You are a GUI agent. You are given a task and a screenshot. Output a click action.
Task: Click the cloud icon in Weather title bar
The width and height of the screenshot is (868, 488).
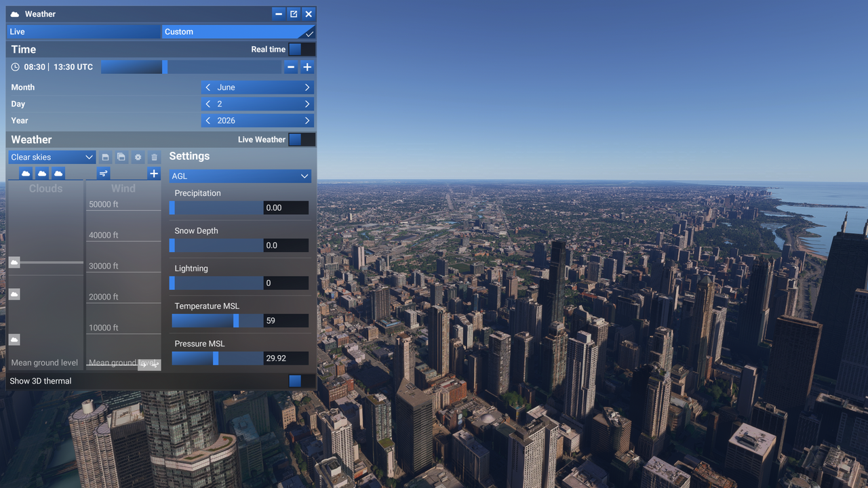[15, 14]
